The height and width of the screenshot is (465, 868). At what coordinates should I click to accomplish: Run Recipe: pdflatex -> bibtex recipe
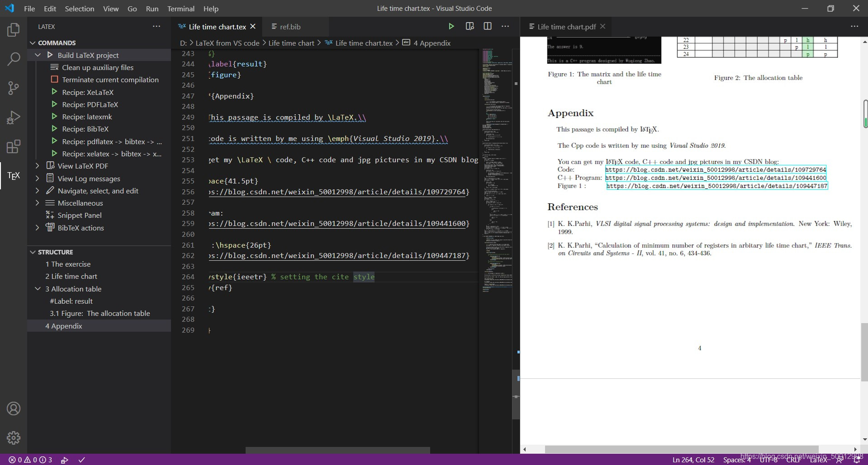pyautogui.click(x=112, y=141)
